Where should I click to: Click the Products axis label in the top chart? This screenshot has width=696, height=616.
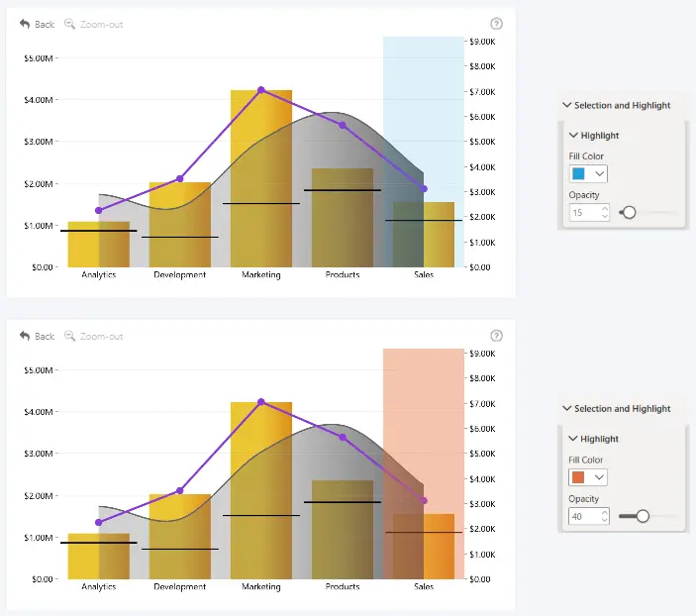click(x=343, y=275)
